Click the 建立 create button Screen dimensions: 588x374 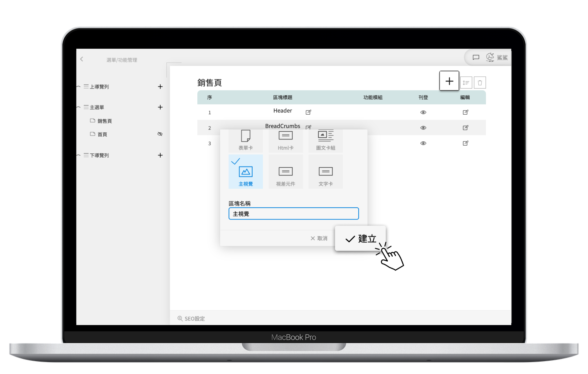coord(360,238)
